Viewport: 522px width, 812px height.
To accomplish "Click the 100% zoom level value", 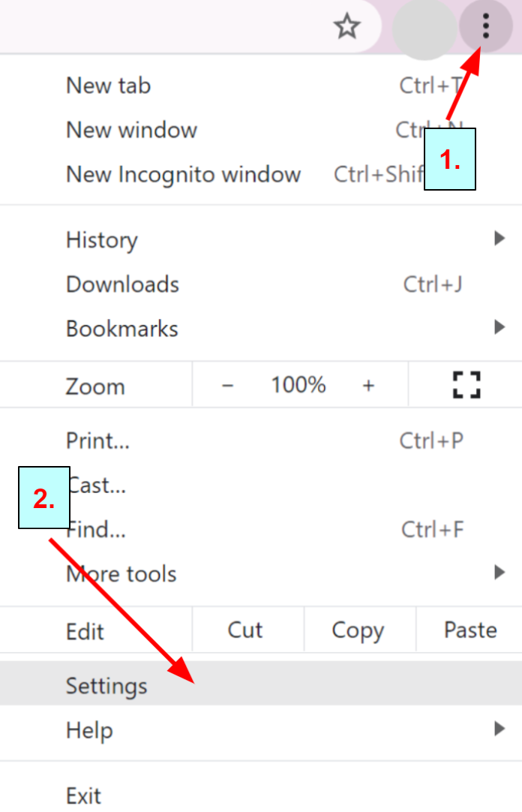I will (298, 386).
